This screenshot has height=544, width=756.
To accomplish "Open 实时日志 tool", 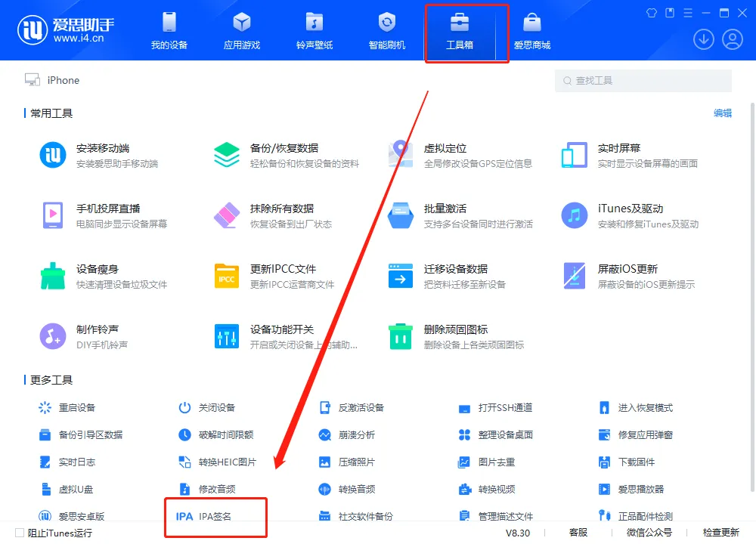I will [x=67, y=462].
